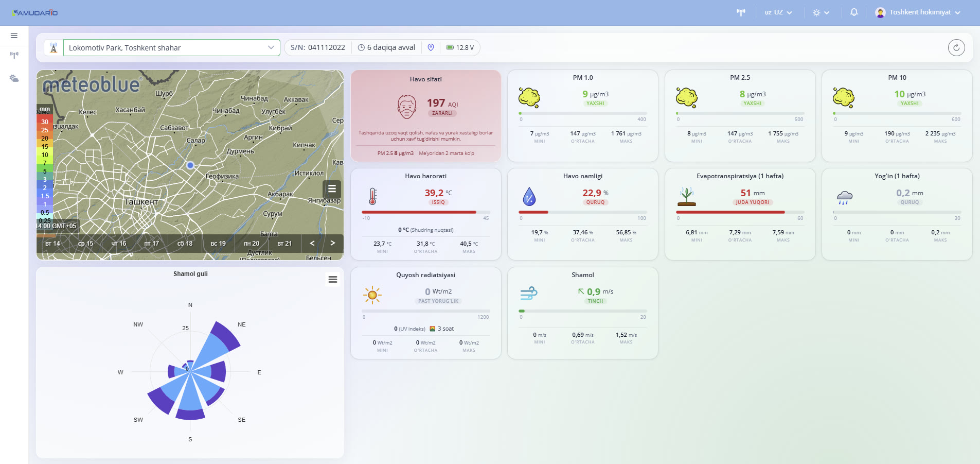Screen dimensions: 980x464
Task: Select the day вс 19 on map timeline
Action: 218,244
